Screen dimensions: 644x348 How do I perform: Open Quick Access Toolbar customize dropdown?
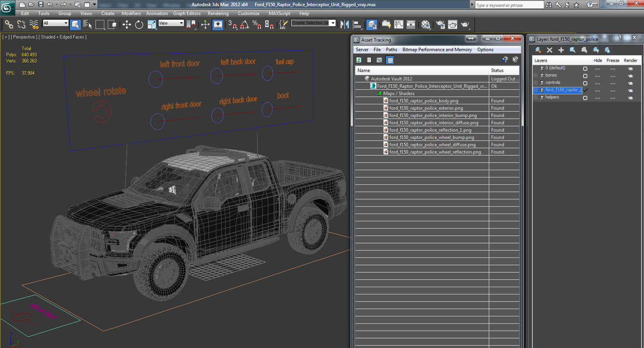[x=94, y=4]
